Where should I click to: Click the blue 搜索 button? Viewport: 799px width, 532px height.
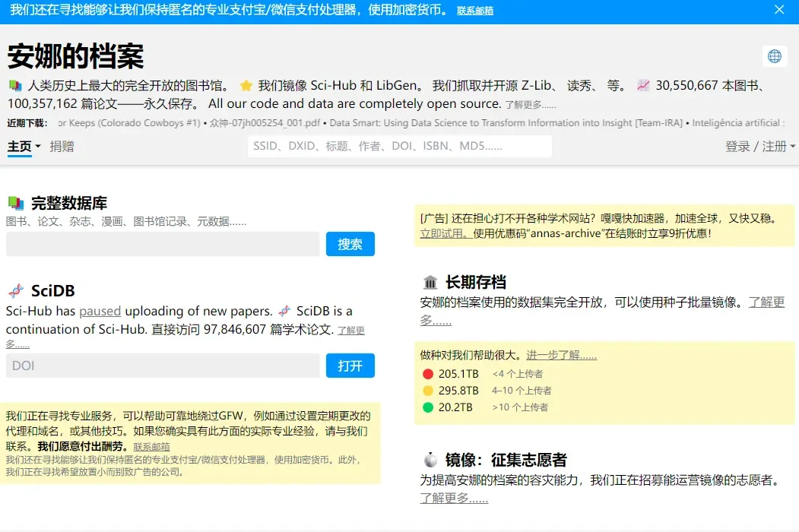[x=350, y=244]
